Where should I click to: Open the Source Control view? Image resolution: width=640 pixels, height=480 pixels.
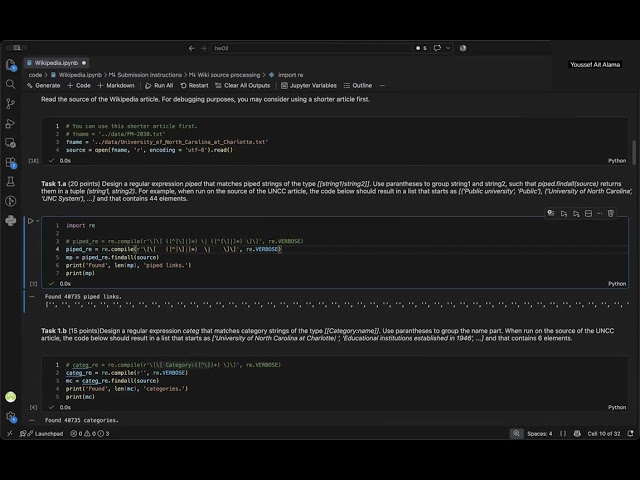click(x=11, y=104)
